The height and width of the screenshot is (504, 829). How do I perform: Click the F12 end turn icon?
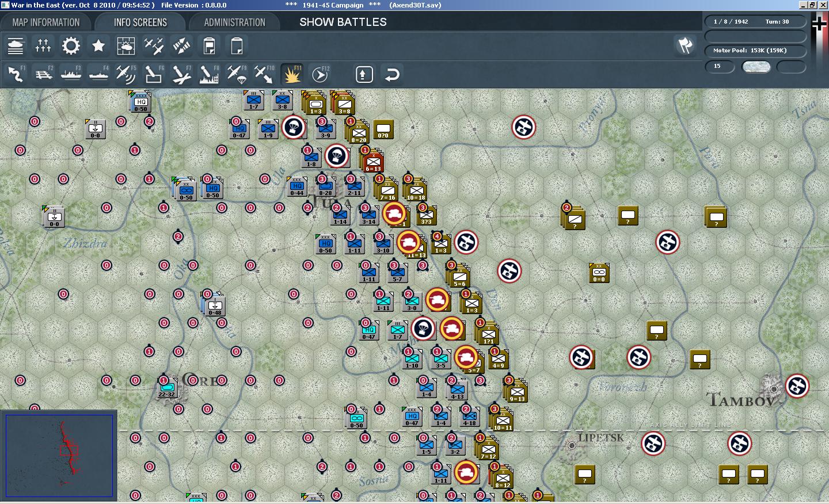click(320, 74)
